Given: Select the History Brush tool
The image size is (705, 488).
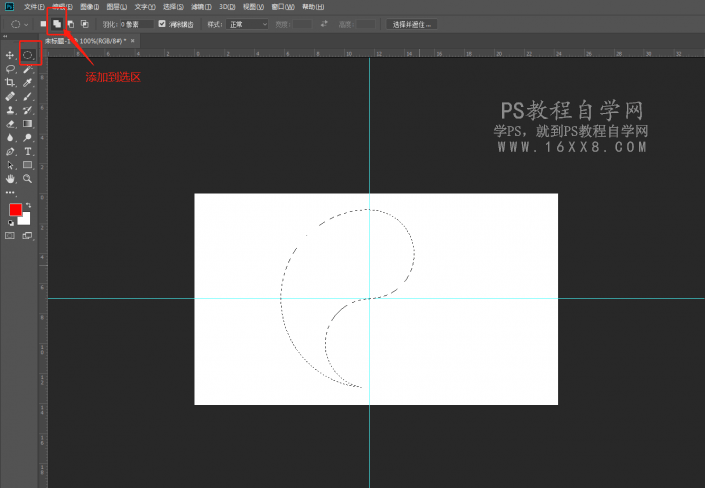Looking at the screenshot, I should (x=28, y=110).
